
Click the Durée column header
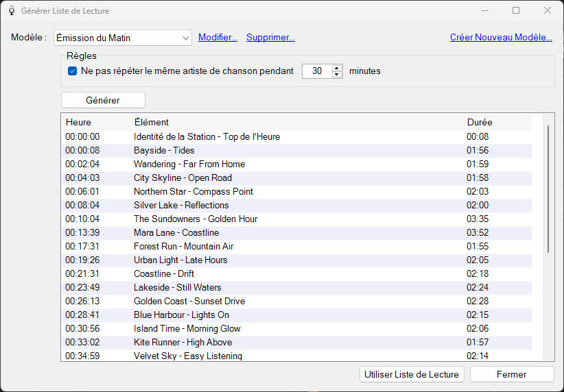click(x=480, y=122)
